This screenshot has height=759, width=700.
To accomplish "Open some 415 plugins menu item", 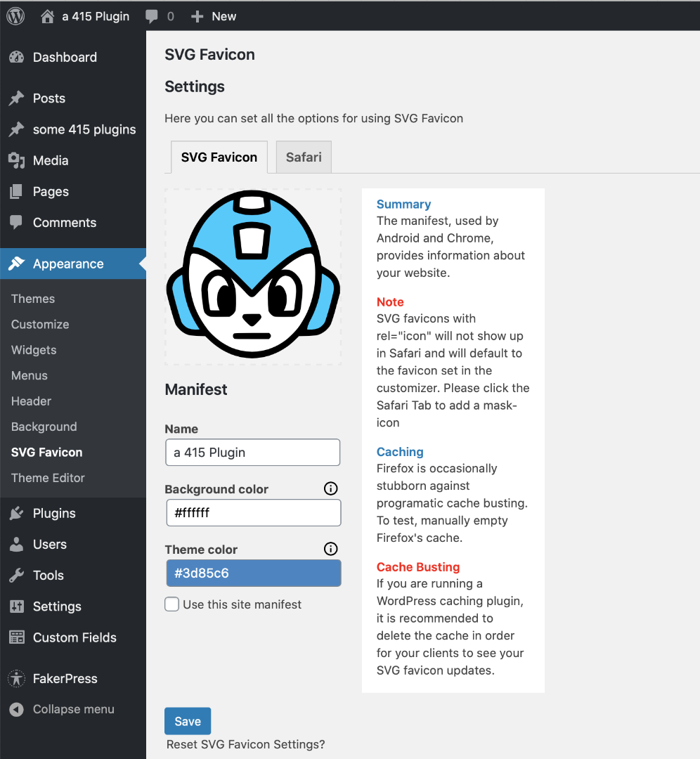I will coord(72,129).
